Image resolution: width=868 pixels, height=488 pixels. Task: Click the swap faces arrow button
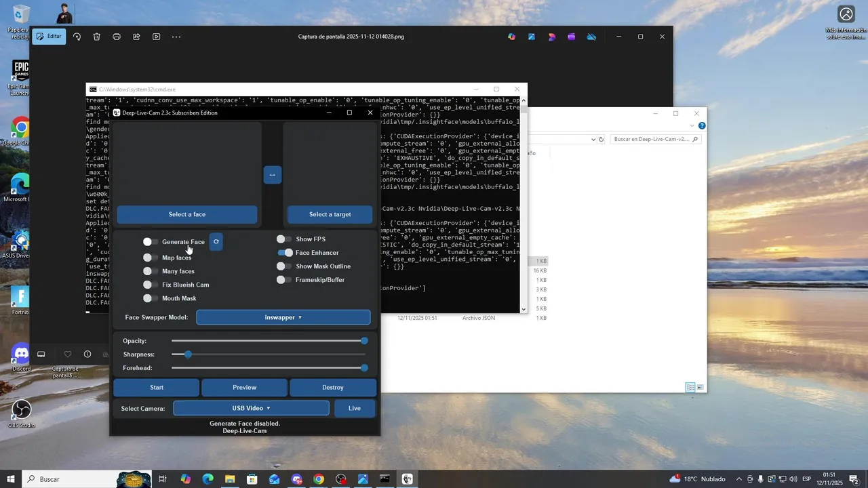tap(272, 175)
